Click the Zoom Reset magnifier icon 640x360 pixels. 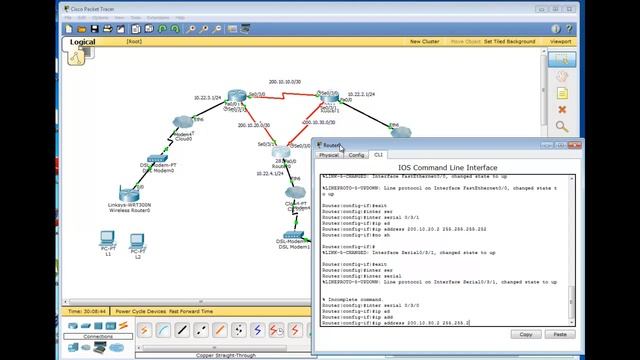[x=204, y=29]
